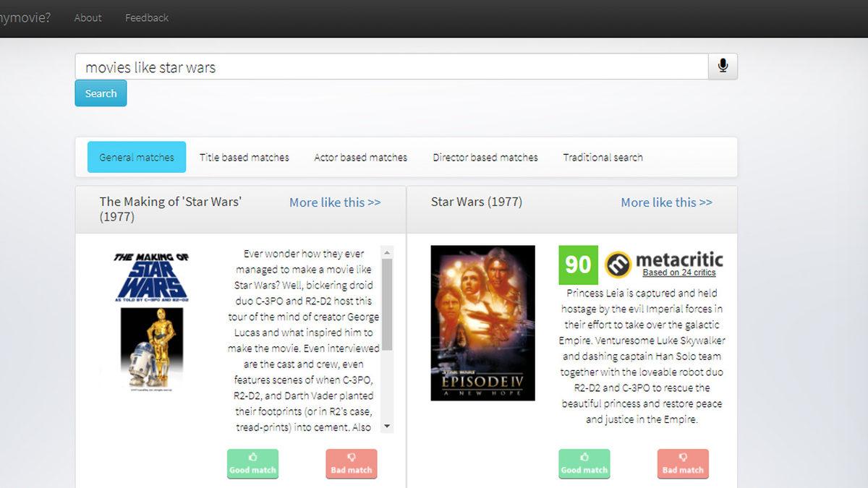This screenshot has width=868, height=488.
Task: Click the Star Wars Episode IV poster
Action: pos(482,322)
